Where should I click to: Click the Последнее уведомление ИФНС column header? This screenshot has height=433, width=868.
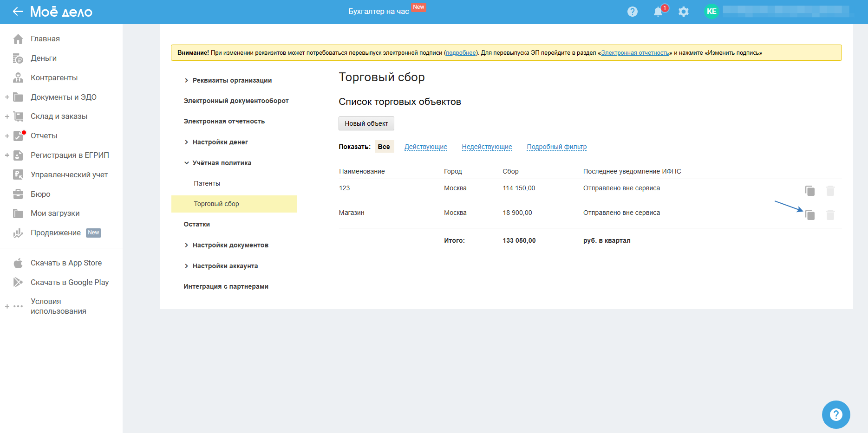pyautogui.click(x=632, y=171)
